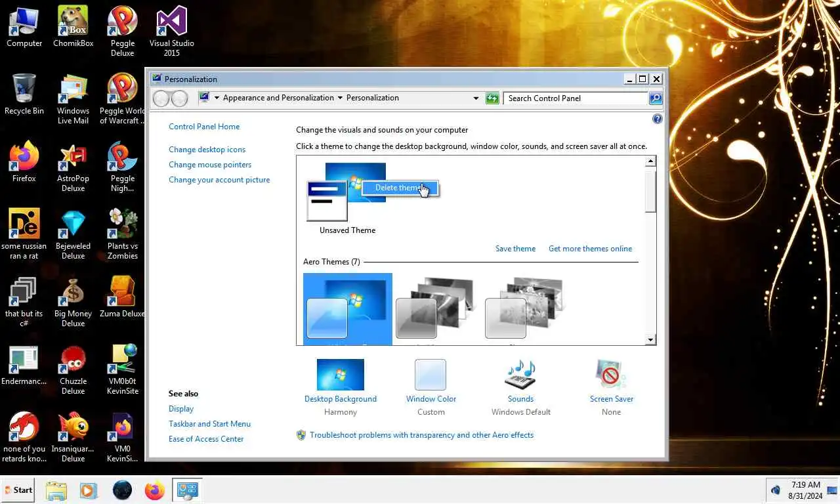Open ChomikBox desktop shortcut
Viewport: 840px width, 504px height.
coord(73,27)
